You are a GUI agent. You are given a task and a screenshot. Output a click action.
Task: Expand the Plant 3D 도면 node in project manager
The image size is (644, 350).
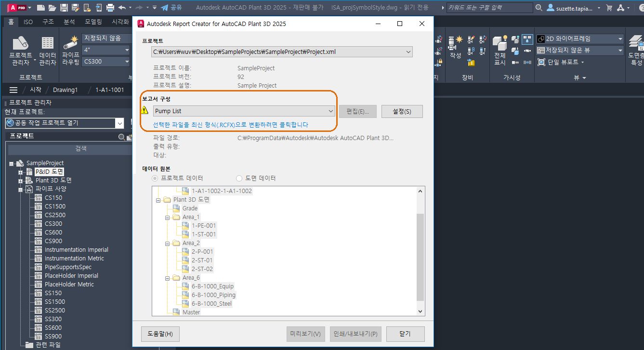(x=21, y=181)
